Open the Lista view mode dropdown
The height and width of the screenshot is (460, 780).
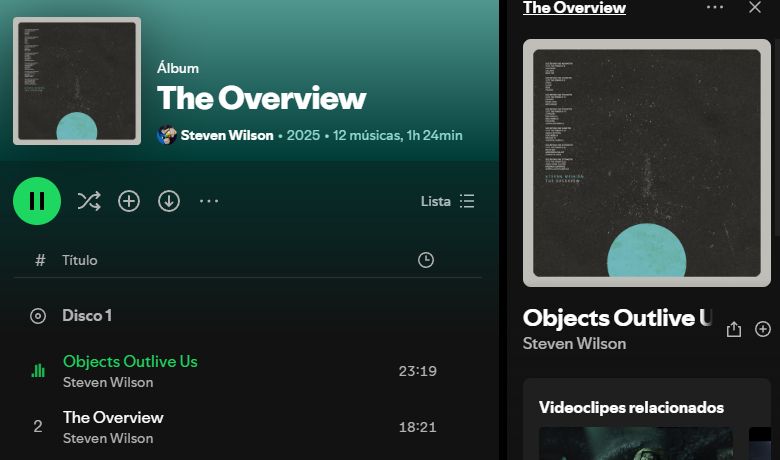447,201
